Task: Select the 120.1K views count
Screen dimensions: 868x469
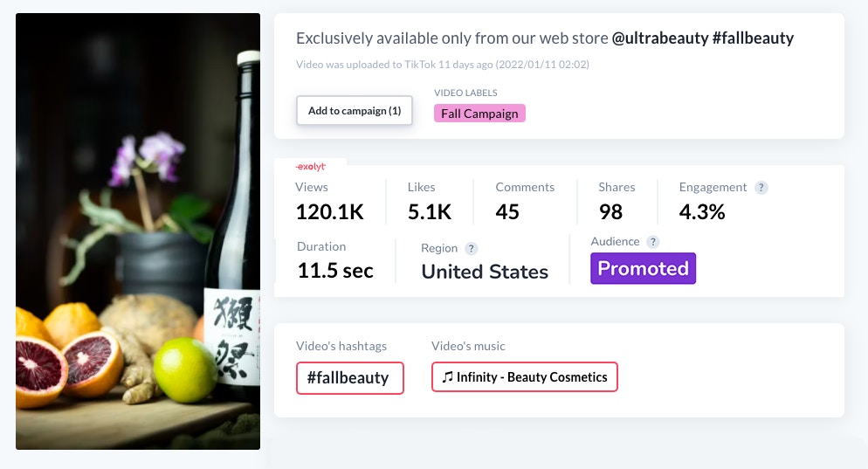Action: 329,212
